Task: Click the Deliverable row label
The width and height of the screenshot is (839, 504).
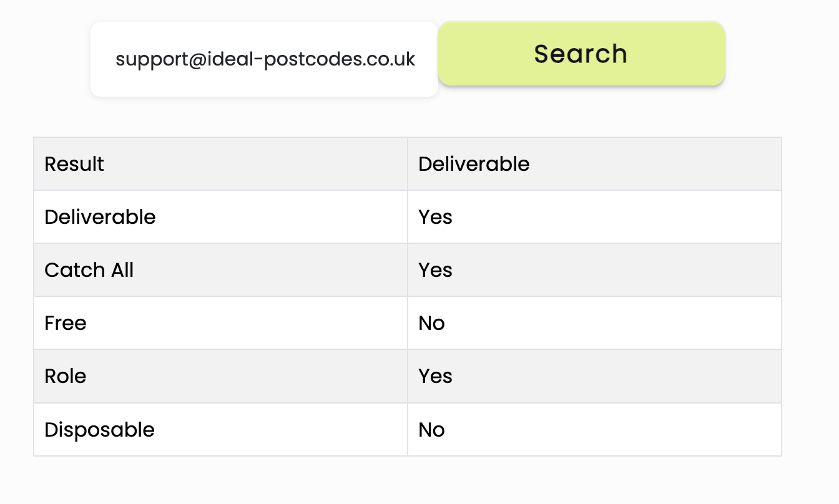Action: pos(100,217)
